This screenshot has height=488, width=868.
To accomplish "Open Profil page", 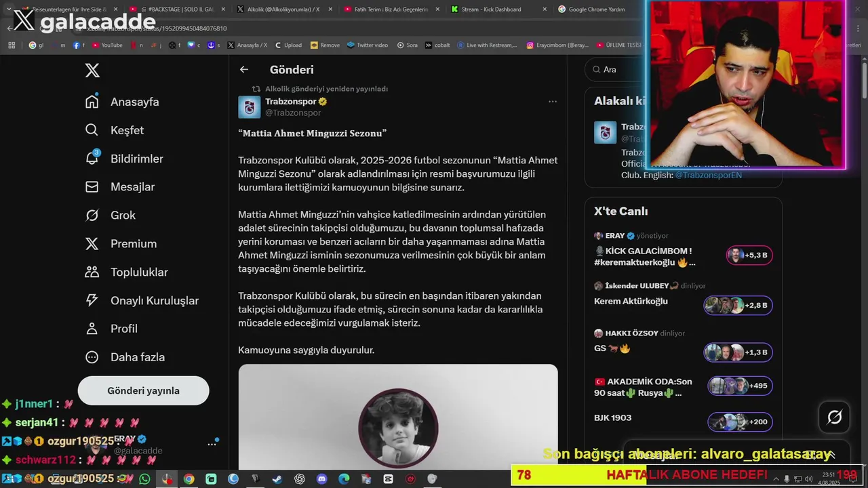I will [111, 329].
